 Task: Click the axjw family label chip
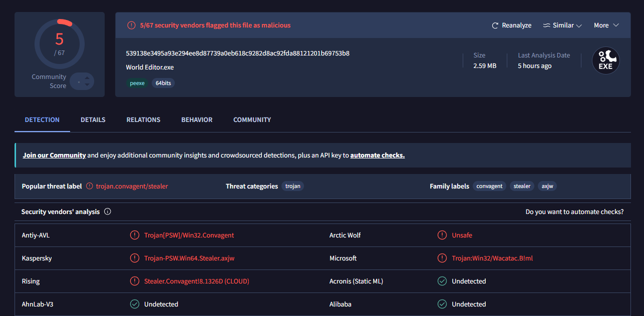(547, 186)
